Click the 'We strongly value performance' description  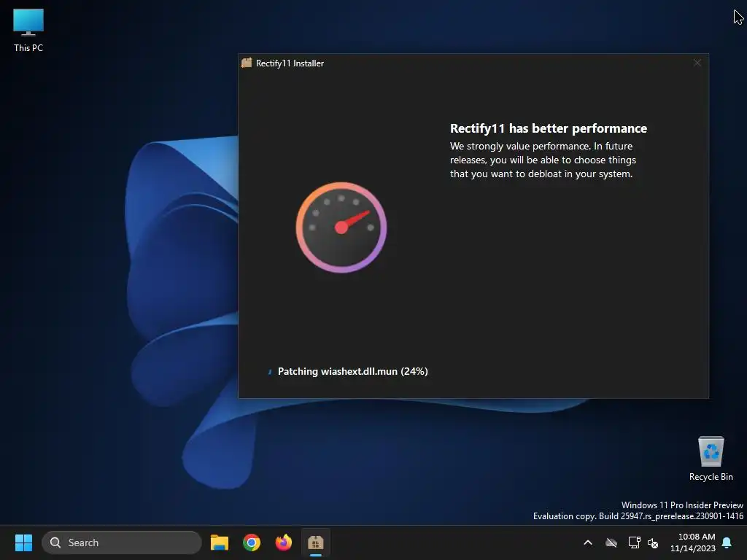point(543,160)
